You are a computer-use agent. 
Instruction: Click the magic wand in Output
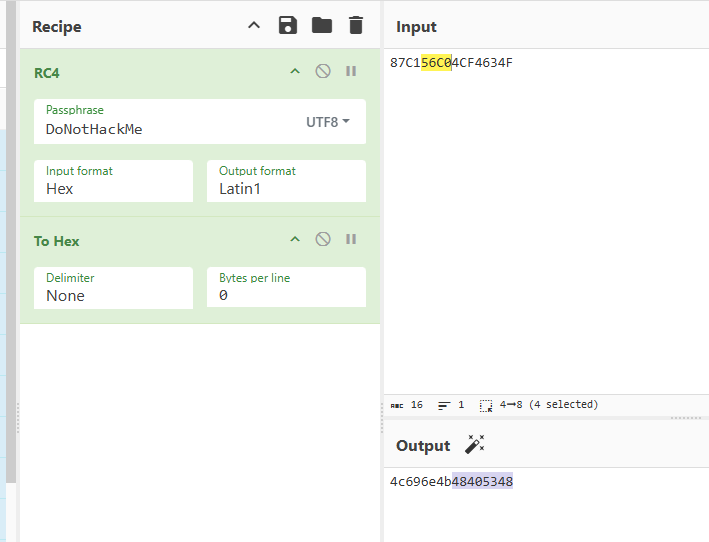(475, 445)
